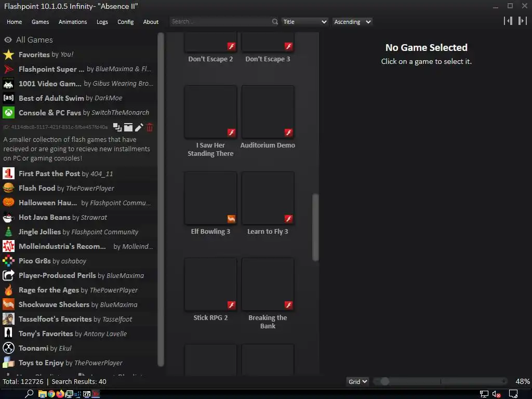The image size is (532, 399).
Task: Select the Auditorium Demo thumbnail
Action: [x=268, y=112]
